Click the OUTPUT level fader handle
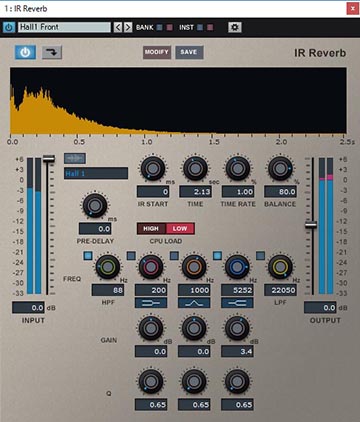 point(311,225)
